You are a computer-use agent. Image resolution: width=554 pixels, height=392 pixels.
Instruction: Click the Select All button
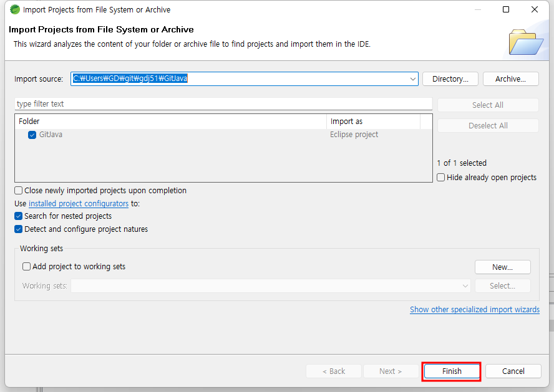click(488, 105)
